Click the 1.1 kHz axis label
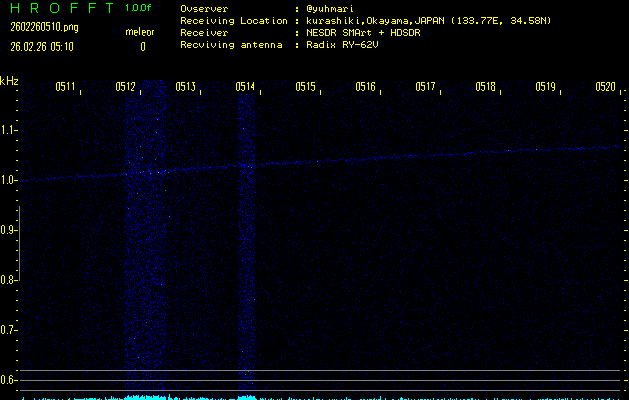The image size is (629, 400). click(x=10, y=130)
